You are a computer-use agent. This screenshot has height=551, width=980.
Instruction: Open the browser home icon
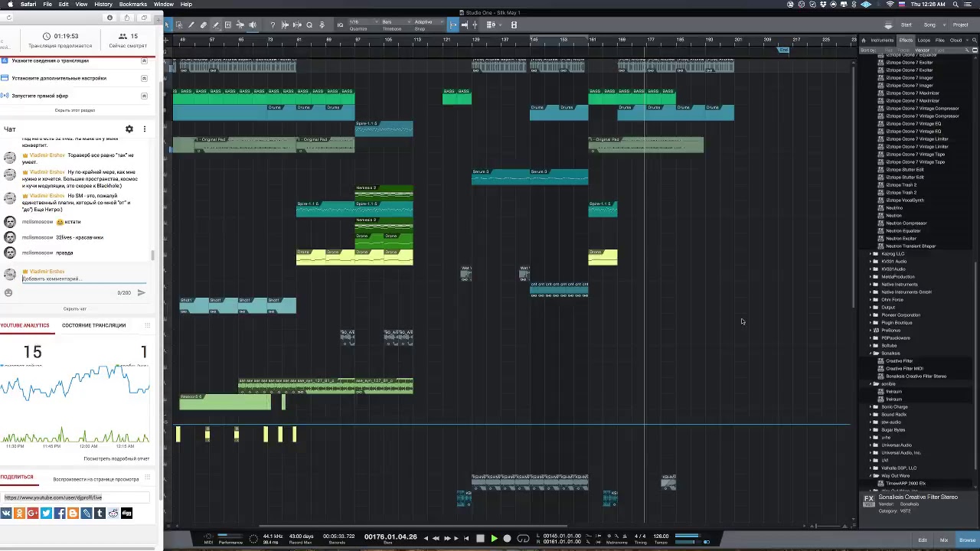(x=864, y=40)
